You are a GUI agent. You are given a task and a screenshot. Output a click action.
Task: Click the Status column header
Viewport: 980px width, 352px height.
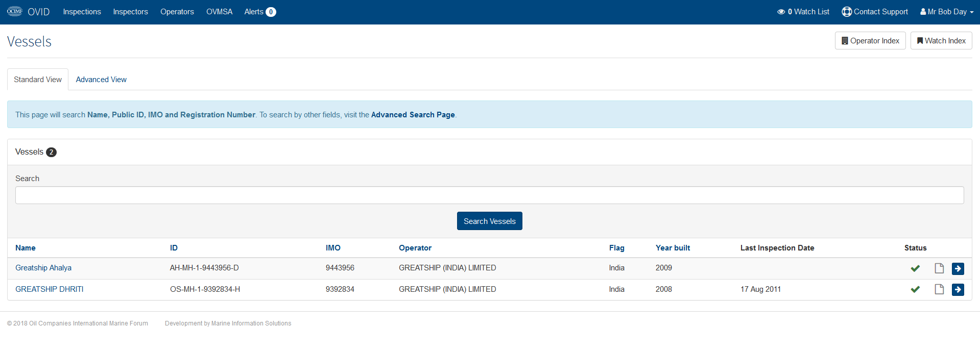click(915, 248)
